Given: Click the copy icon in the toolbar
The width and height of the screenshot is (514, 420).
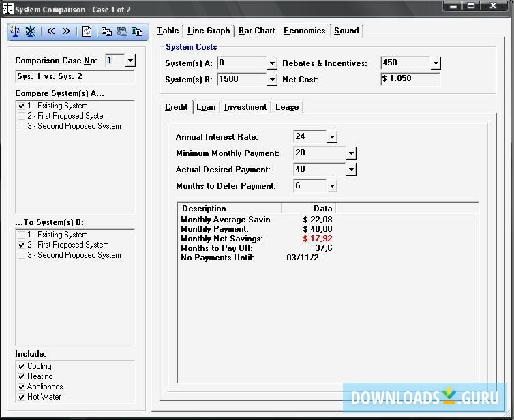Looking at the screenshot, I should (106, 31).
